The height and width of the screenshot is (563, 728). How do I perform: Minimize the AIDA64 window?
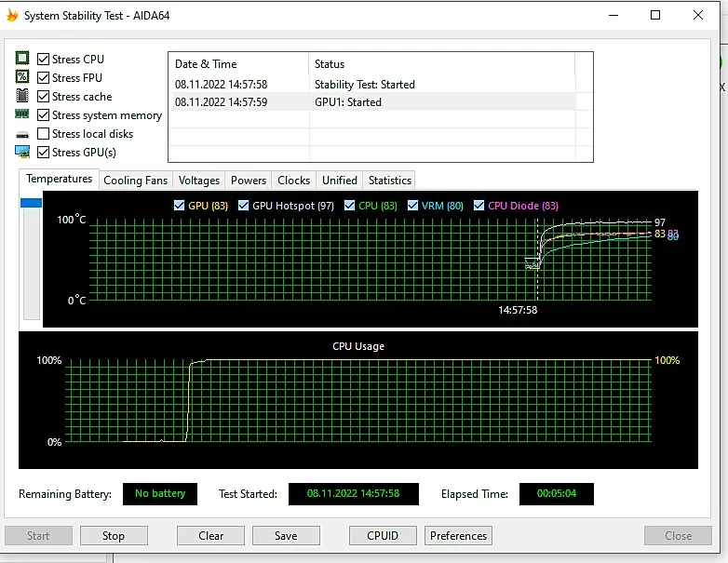(613, 15)
